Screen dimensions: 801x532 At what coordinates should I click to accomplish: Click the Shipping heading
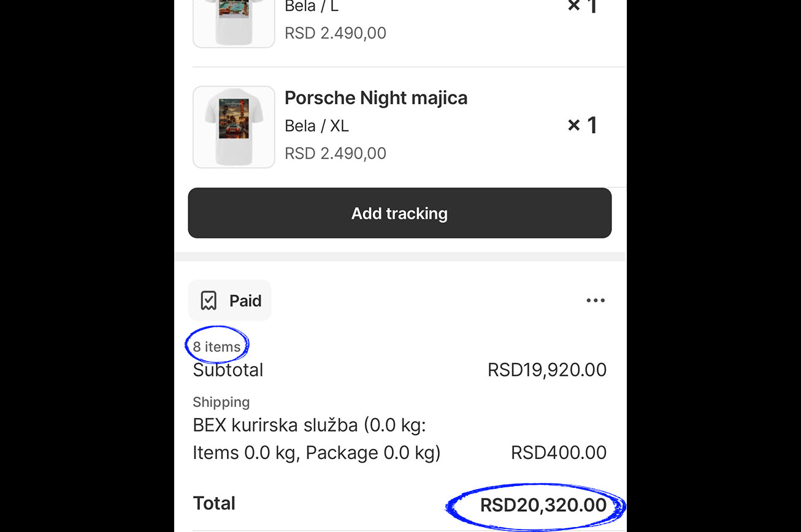[x=221, y=402]
